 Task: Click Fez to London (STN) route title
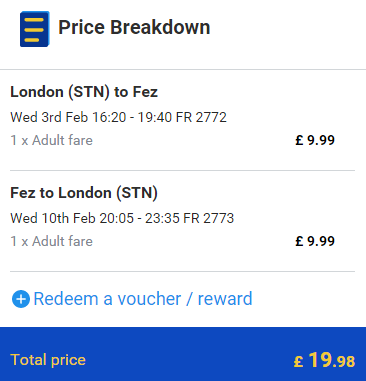click(84, 193)
